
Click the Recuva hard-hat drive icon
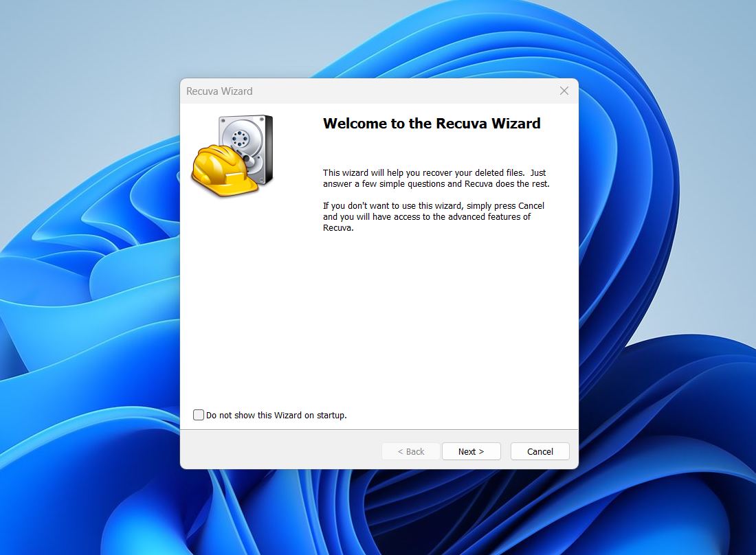232,155
